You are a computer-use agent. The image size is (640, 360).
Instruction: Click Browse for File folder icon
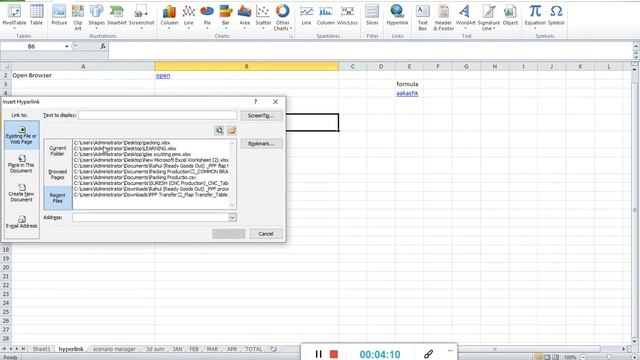[232, 130]
